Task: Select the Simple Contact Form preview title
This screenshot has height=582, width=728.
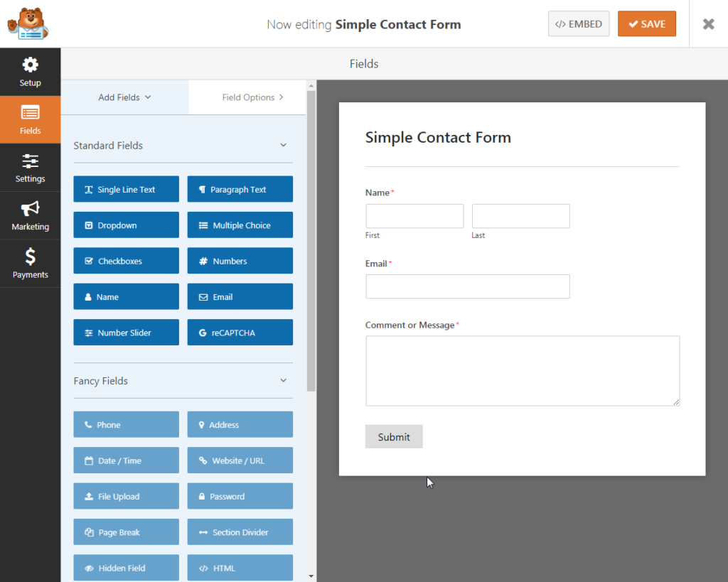Action: coord(438,137)
